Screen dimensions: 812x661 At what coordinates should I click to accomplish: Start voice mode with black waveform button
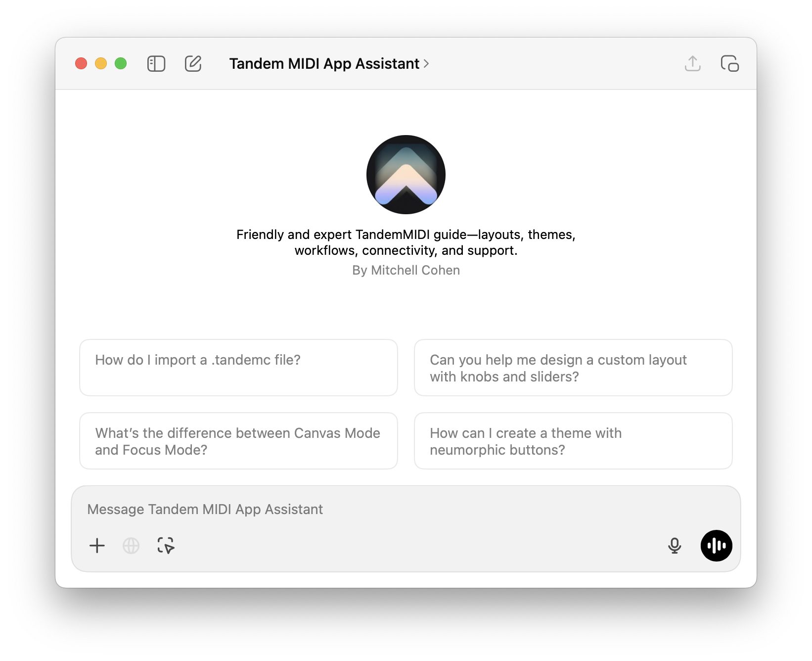[716, 546]
